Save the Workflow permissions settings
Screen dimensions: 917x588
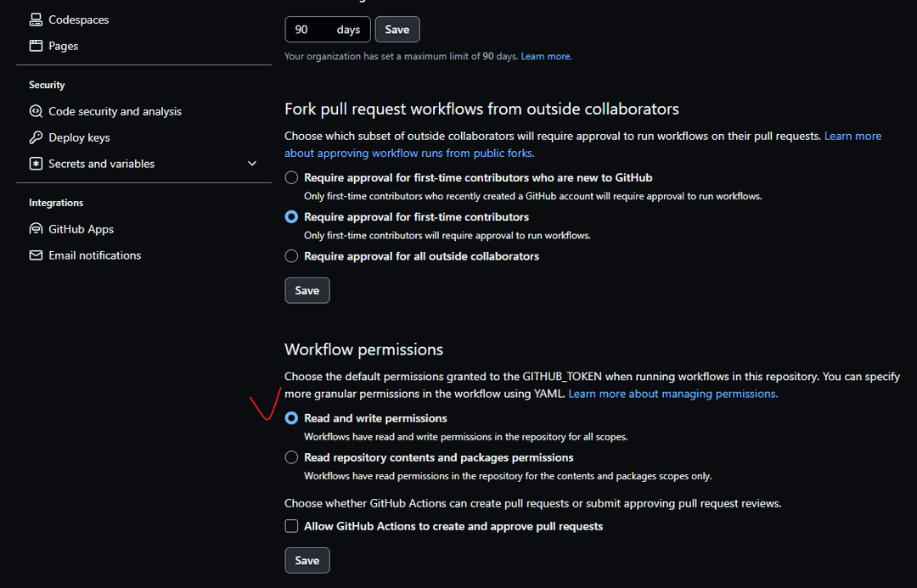[307, 561]
